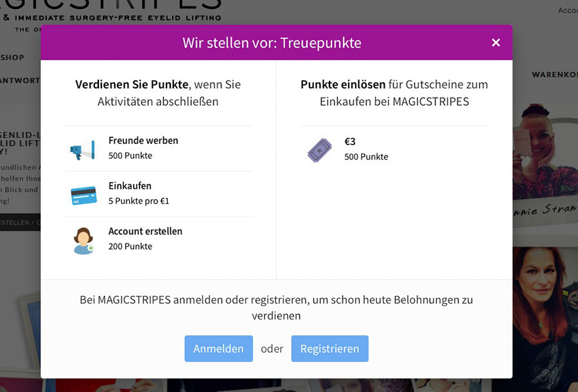
Task: Click the purple voucher ticket icon
Action: coord(320,150)
